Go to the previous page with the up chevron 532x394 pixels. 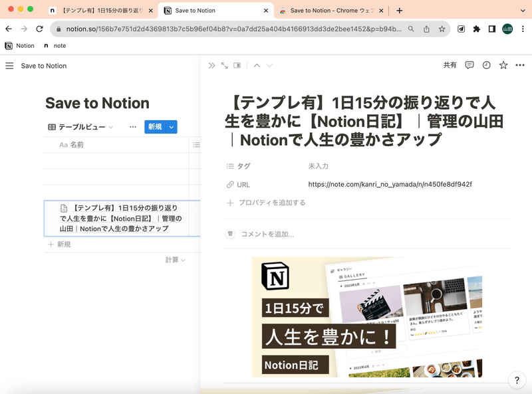point(257,65)
